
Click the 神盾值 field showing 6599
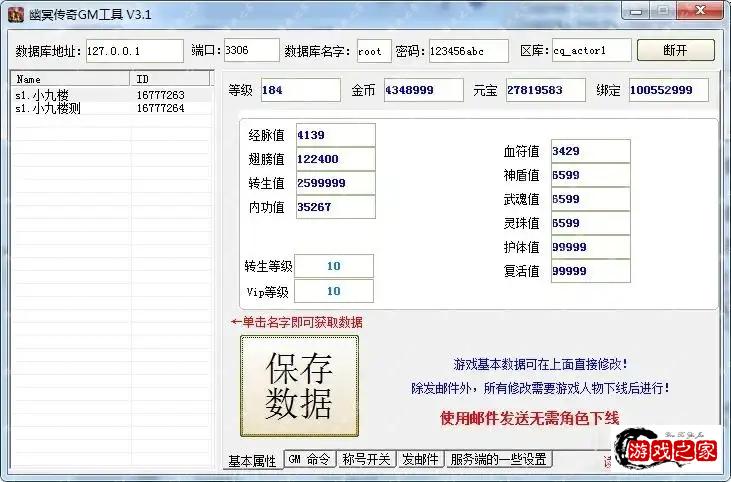pyautogui.click(x=591, y=175)
